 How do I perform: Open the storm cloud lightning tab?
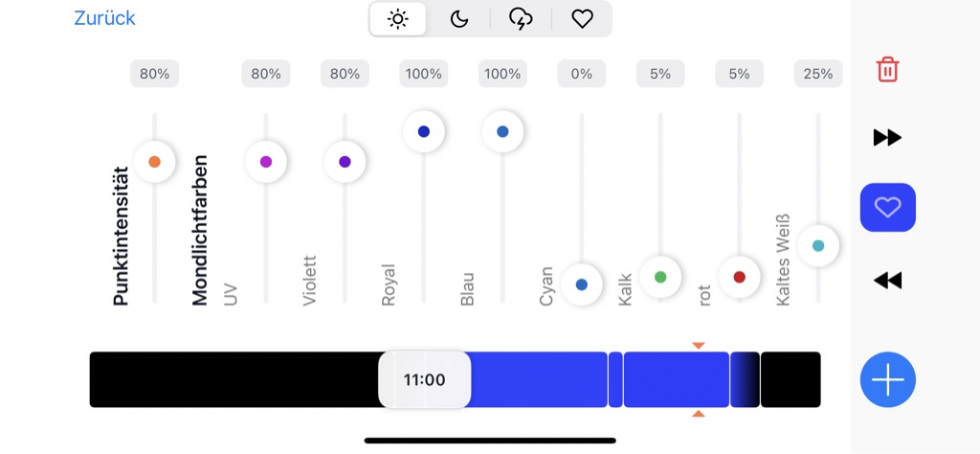pyautogui.click(x=521, y=18)
